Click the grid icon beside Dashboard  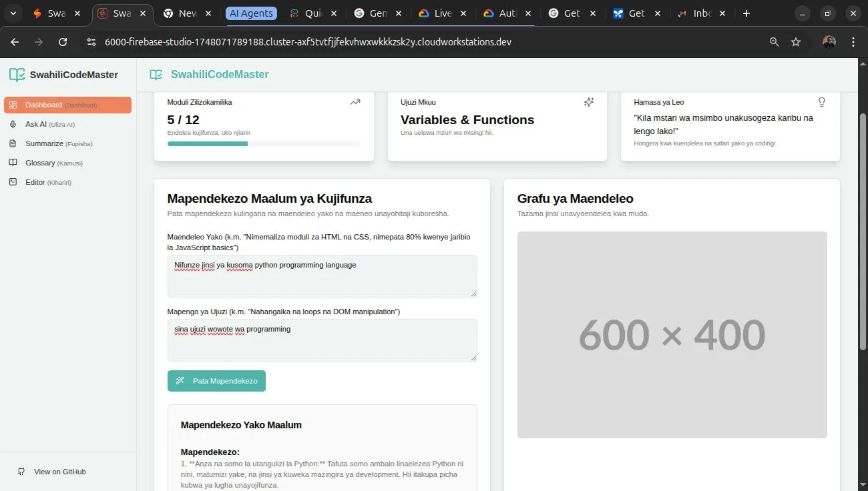[13, 105]
